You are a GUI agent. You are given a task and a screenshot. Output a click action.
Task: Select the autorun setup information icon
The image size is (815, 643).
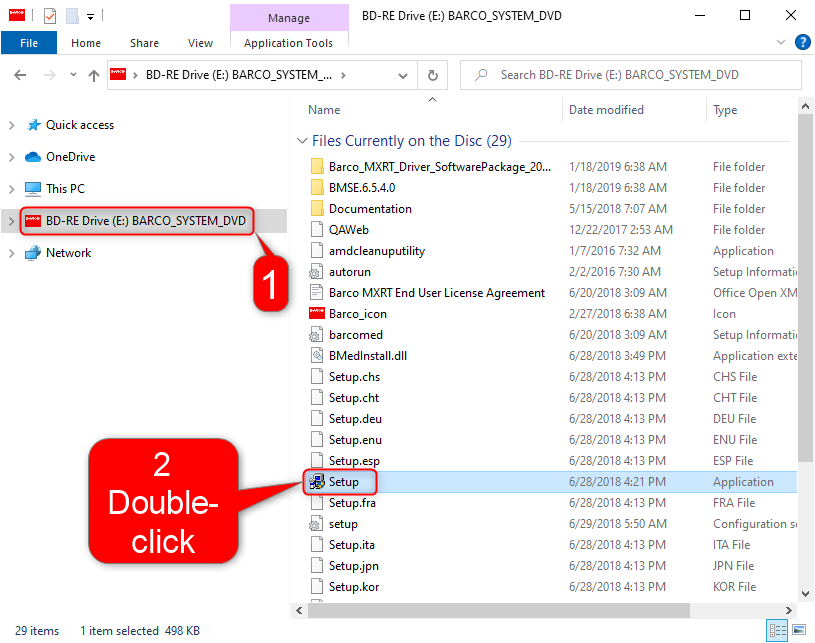(316, 271)
